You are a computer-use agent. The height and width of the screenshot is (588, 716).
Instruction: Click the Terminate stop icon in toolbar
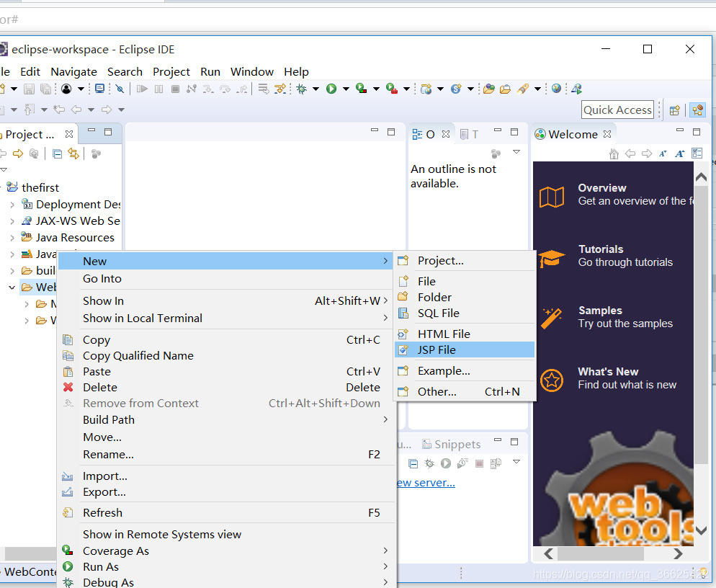click(175, 89)
